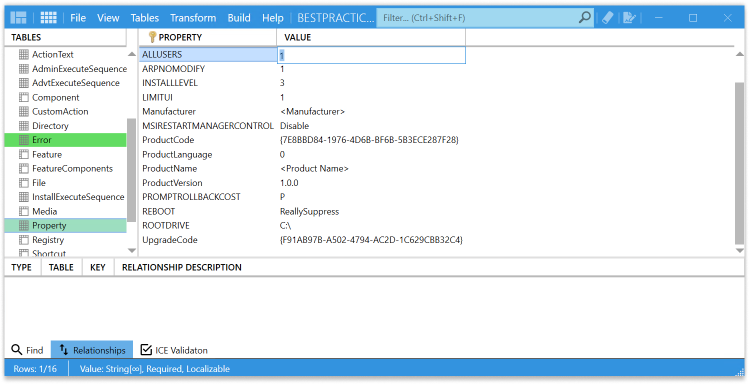Click the Media table icon
Screen dimensions: 749x384
tap(23, 211)
